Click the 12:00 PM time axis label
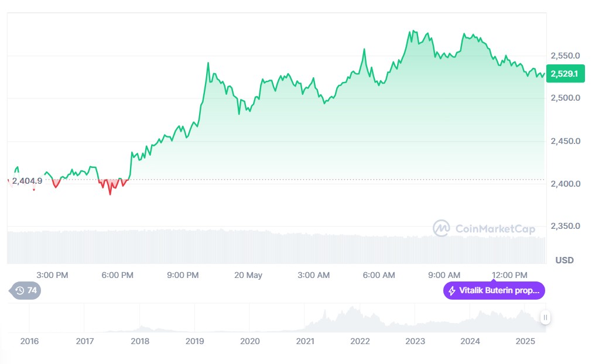Viewport: 592px width, 364px height. [510, 275]
